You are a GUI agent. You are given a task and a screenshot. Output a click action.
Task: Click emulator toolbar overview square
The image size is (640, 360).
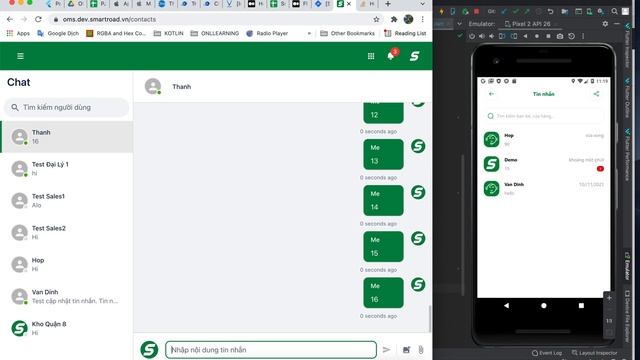pyautogui.click(x=548, y=36)
